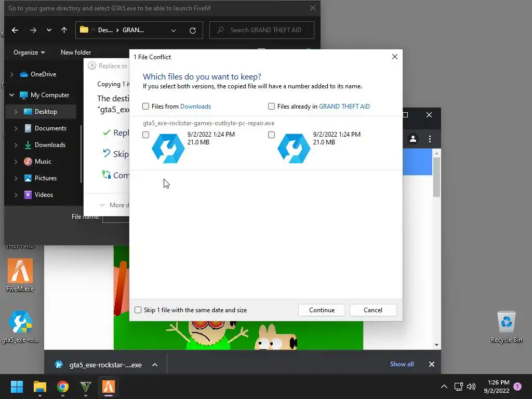Open downloaded gta5_exe-rockstar file in download bar
This screenshot has width=532, height=399.
point(99,365)
